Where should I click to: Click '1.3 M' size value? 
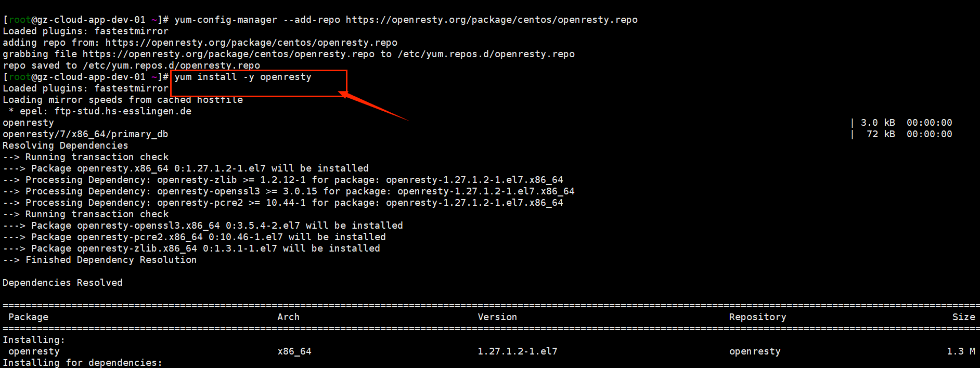point(961,351)
